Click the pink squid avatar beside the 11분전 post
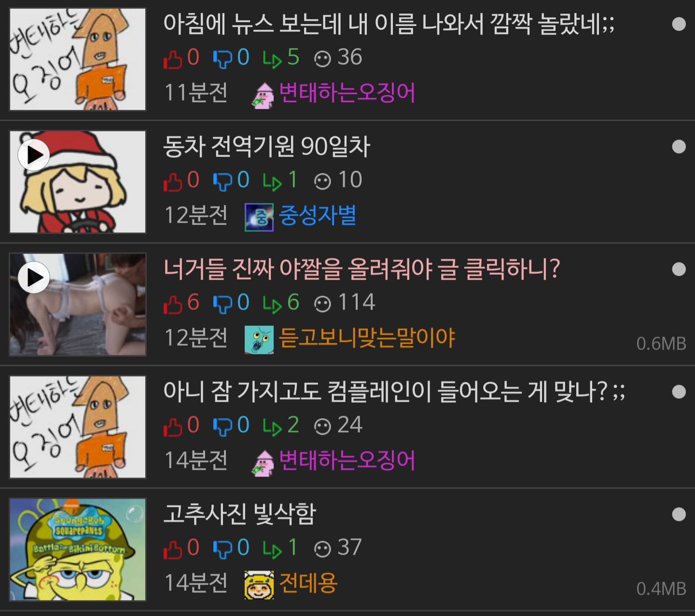Screen dimensions: 695x616 click(263, 95)
